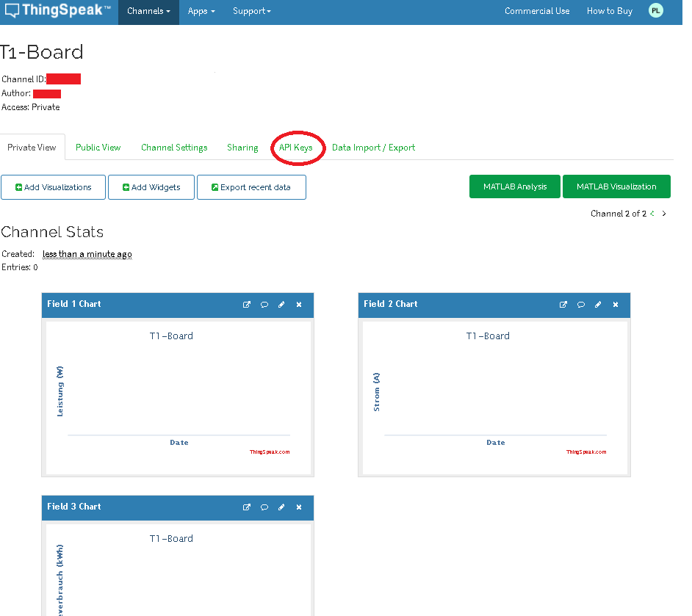Switch to the API Keys tab

point(296,148)
